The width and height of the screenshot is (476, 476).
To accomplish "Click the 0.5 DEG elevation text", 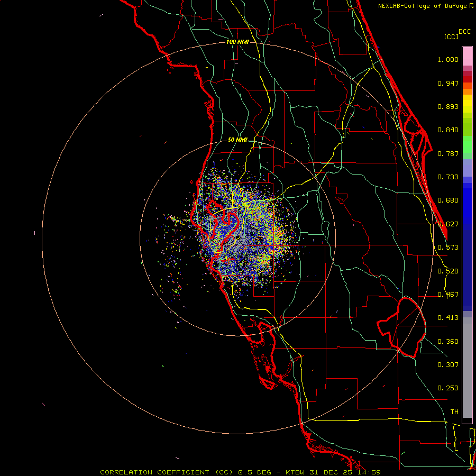I will [x=254, y=472].
